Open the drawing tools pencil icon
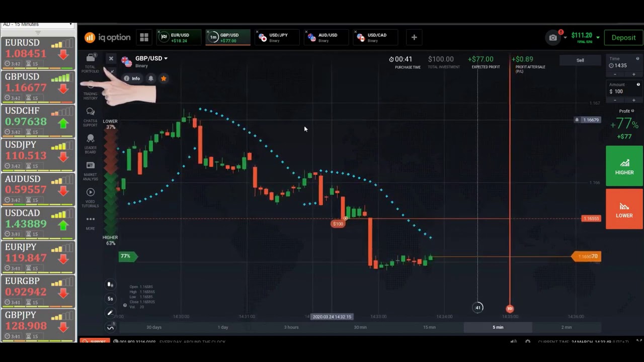 (110, 313)
